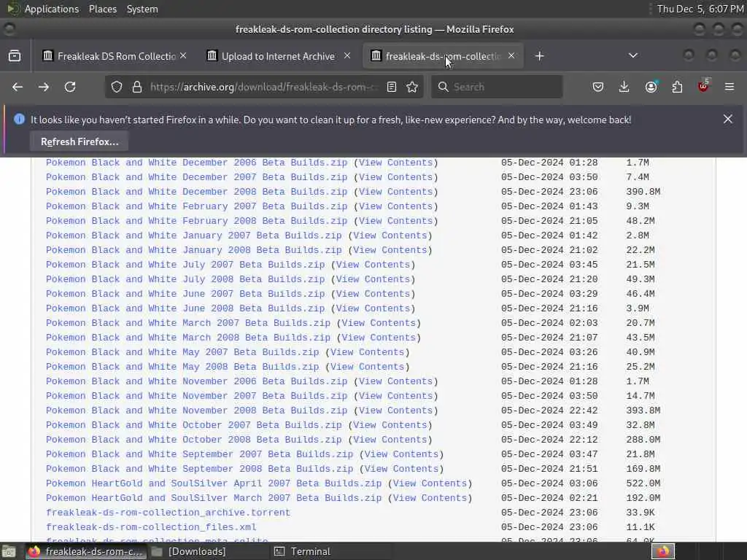This screenshot has height=560, width=747.
Task: View Contents of January 2008 Beta Builds.zip
Action: pos(390,250)
